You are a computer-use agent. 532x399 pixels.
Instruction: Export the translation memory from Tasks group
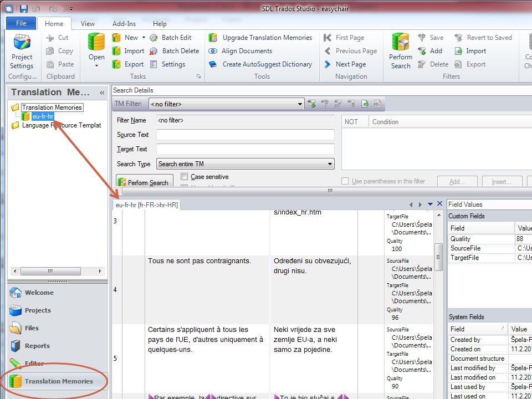coord(128,64)
